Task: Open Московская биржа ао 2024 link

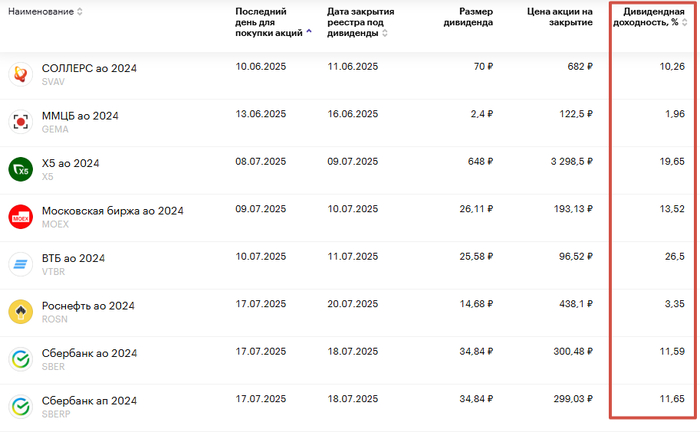Action: tap(112, 211)
